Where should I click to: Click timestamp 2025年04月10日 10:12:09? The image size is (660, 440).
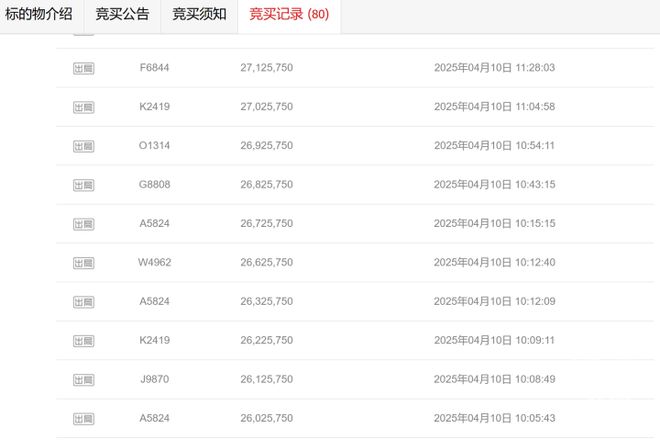[x=495, y=301]
